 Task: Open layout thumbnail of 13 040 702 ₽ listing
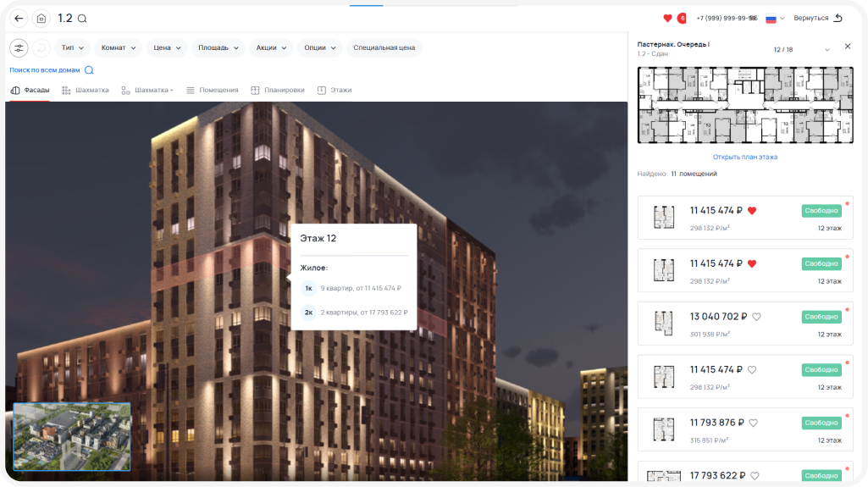pos(664,324)
